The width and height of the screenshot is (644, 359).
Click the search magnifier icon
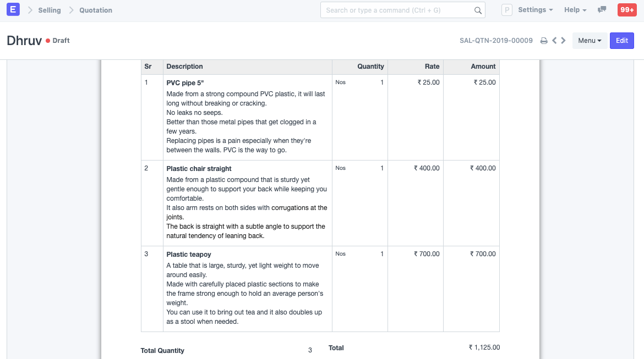477,10
